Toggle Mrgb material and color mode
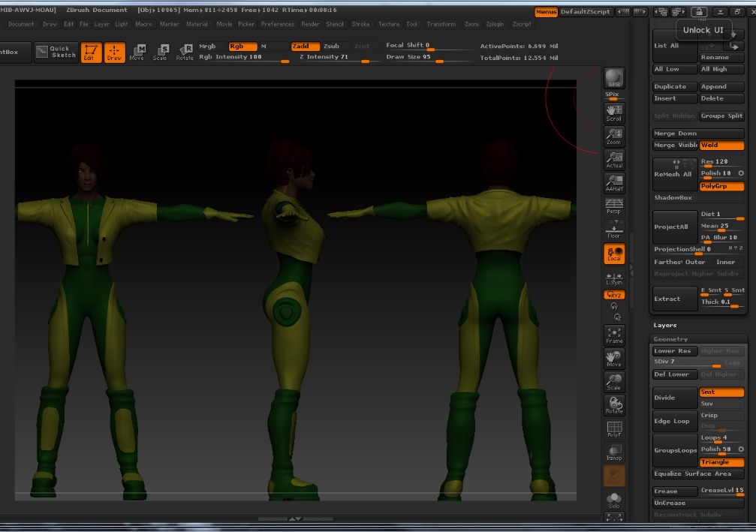Screen dimensions: 756x532 pos(208,47)
